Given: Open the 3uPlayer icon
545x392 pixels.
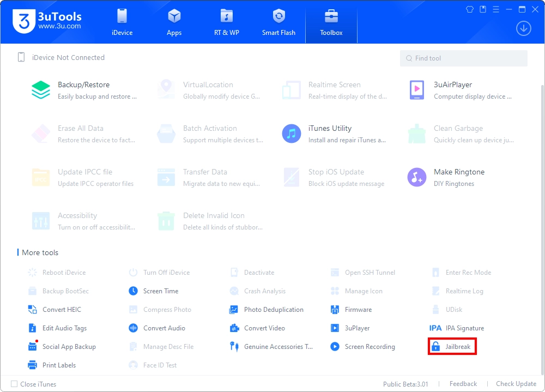Looking at the screenshot, I should coord(335,328).
